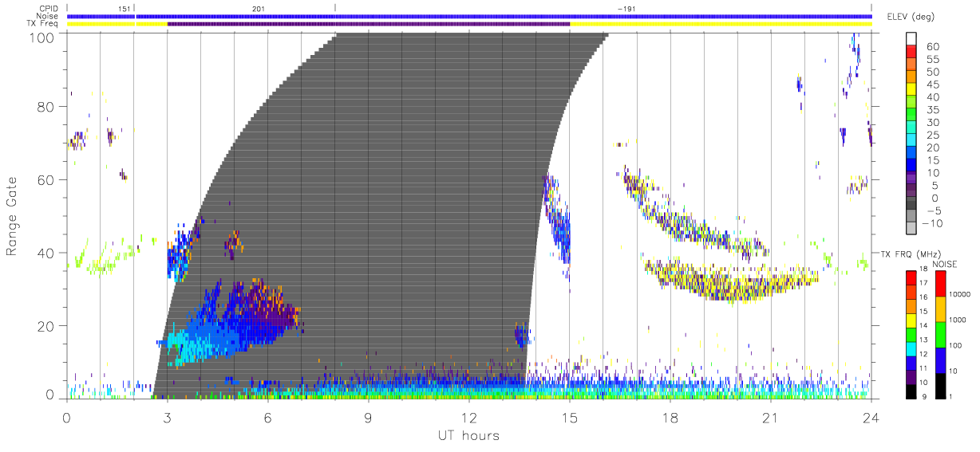Click x-axis tick label '18'
This screenshot has height=452, width=980.
[x=670, y=417]
